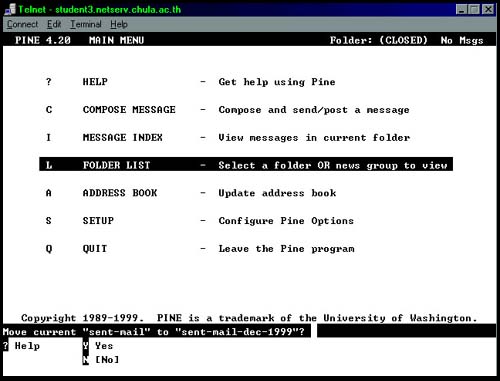The width and height of the screenshot is (500, 381).
Task: Click the Copyright 1989-1999 line
Action: click(x=249, y=318)
